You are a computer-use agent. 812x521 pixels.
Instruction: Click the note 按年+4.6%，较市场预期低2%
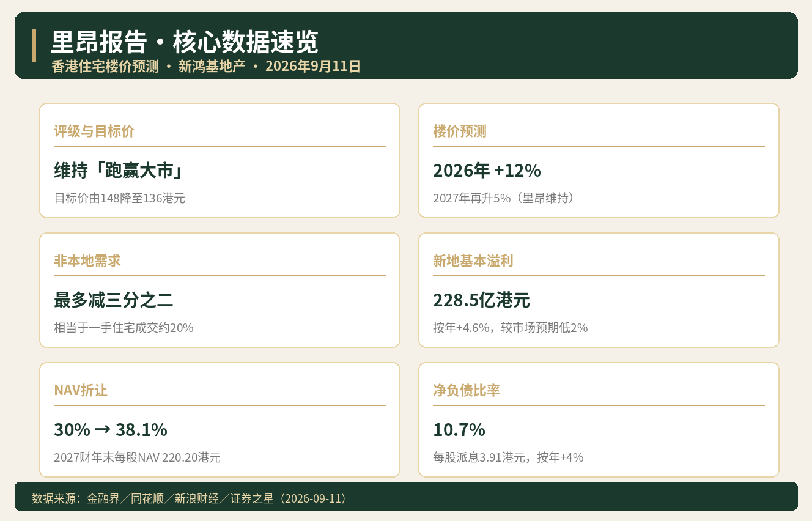[510, 328]
